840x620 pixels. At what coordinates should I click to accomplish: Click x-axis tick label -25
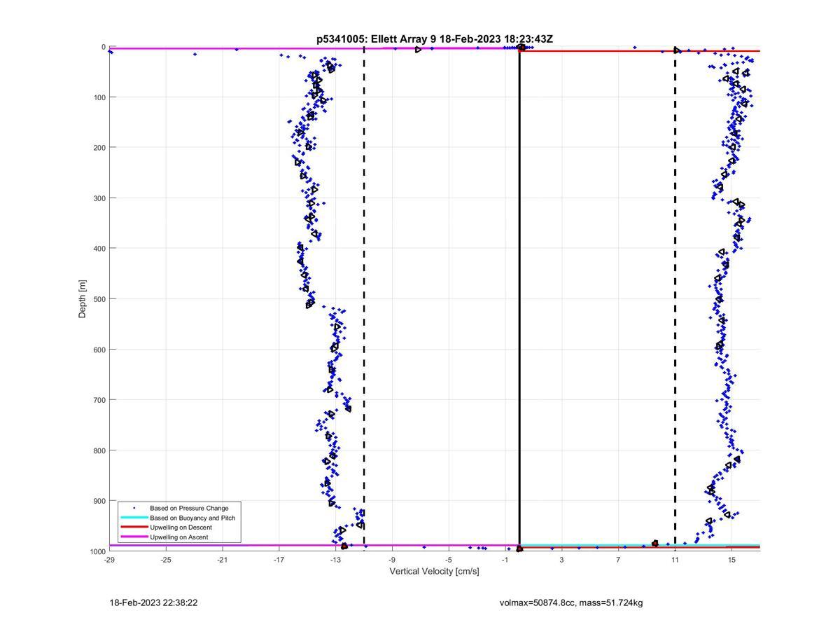166,560
